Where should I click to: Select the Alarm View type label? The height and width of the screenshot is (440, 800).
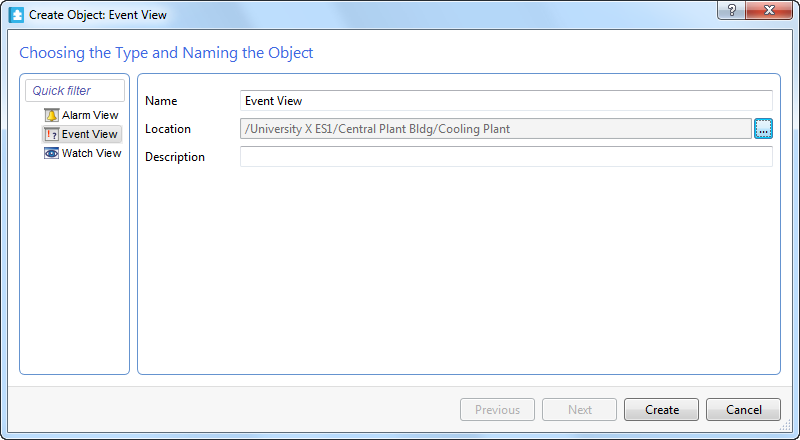coord(90,115)
